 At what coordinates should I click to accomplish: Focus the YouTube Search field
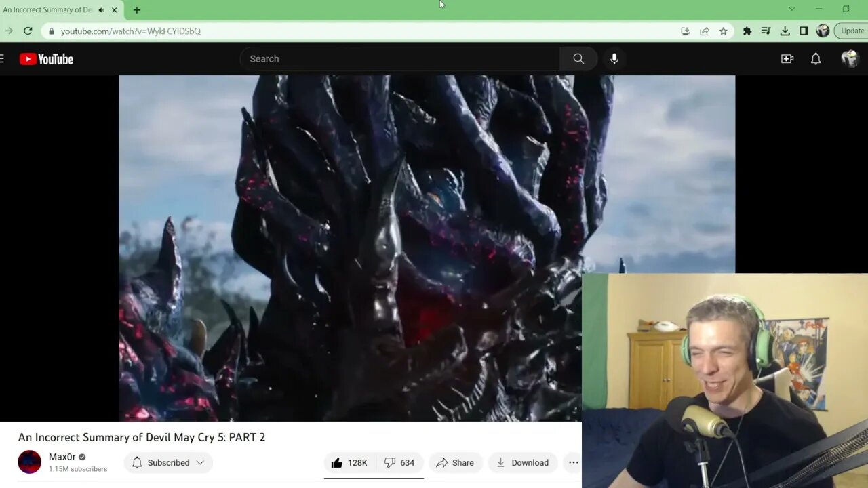[x=400, y=59]
